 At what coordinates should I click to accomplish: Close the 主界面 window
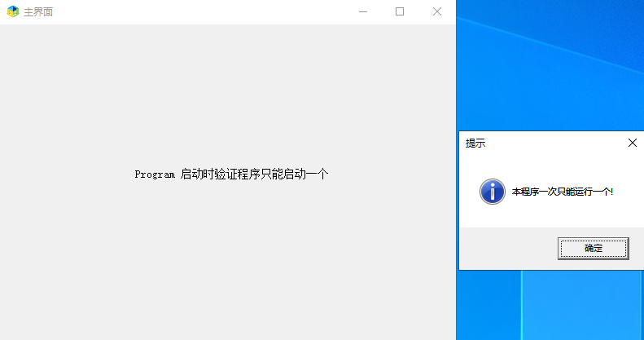click(x=437, y=11)
